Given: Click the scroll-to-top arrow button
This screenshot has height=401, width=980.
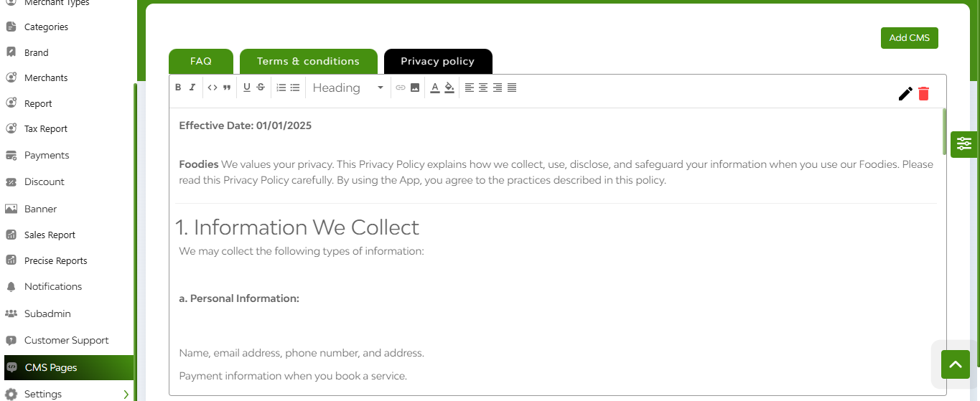Looking at the screenshot, I should (955, 364).
